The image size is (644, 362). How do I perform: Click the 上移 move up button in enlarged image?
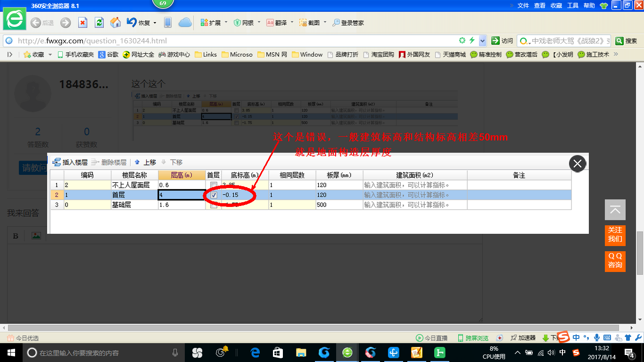click(x=145, y=162)
